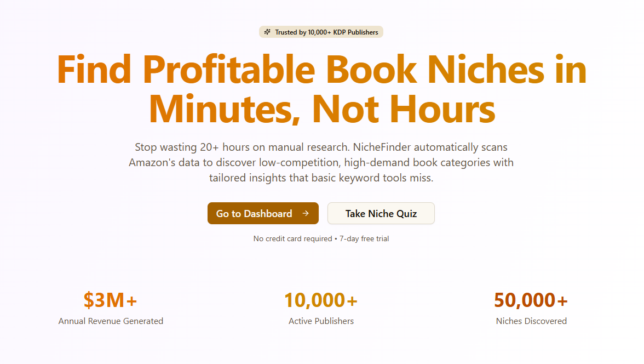Click 'Go to Dashboard' button text
Viewport: 644px width, 364px height.
coord(255,213)
